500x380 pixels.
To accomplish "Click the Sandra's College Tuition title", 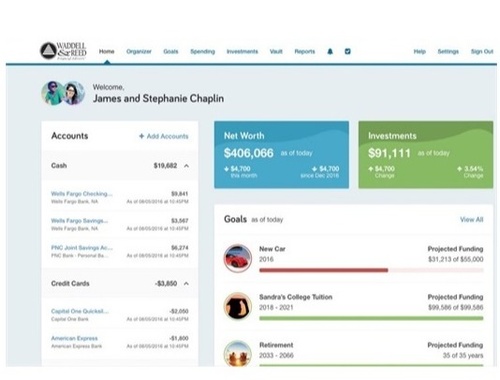I will 296,297.
